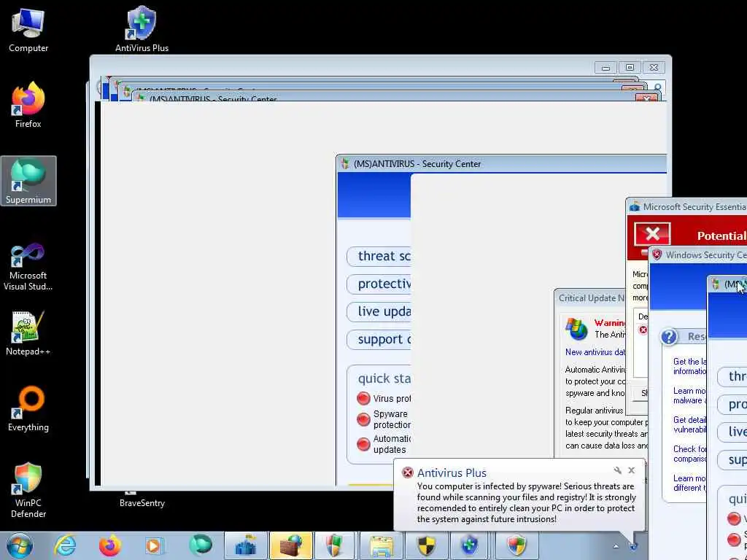The image size is (747, 560).
Task: Select the Notepad++ desktop shortcut
Action: [x=28, y=332]
